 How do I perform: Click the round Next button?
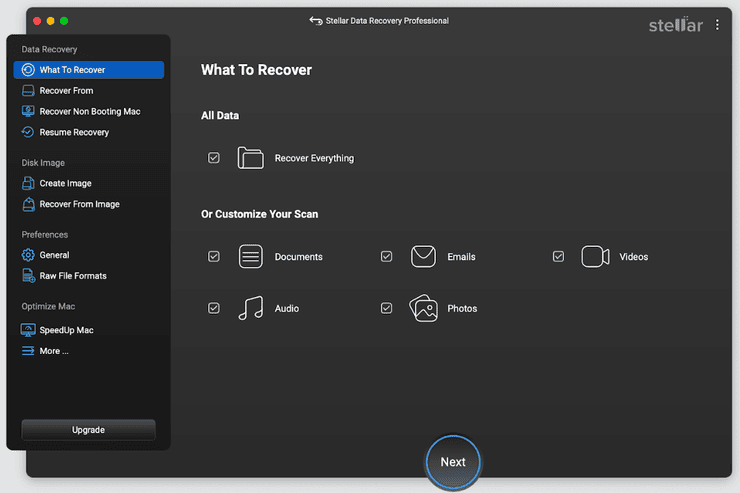(x=453, y=462)
